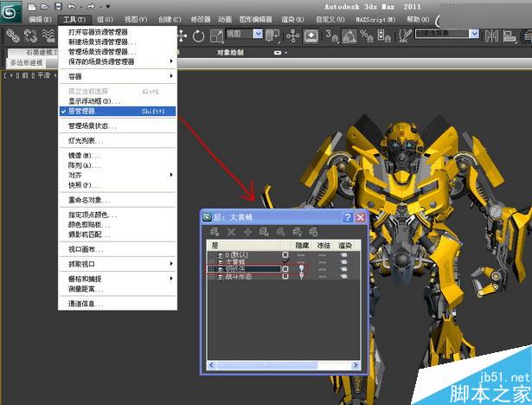The image size is (532, 405).
Task: Open the 渲染(R) menu
Action: coord(292,19)
